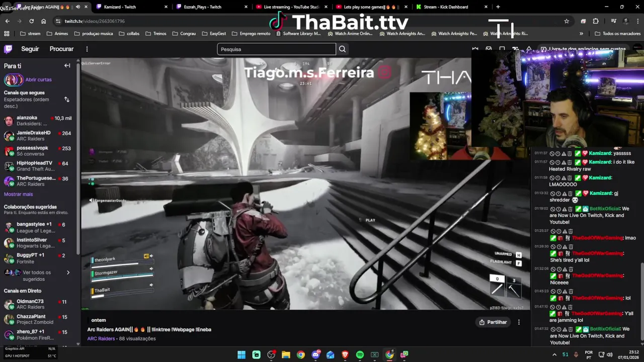This screenshot has height=362, width=644.
Task: Open ChazzaPlant live channel
Action: (x=39, y=319)
